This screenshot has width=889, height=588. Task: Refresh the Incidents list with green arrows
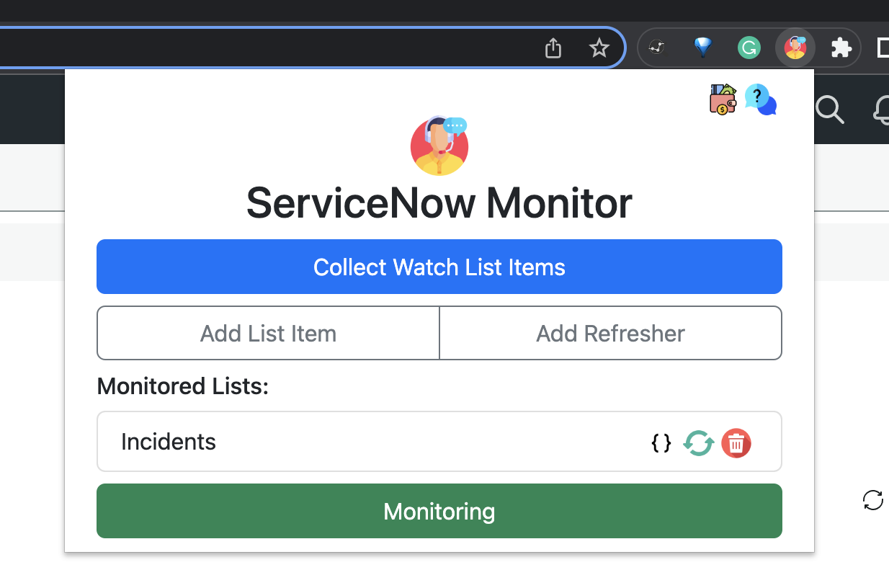pos(698,442)
